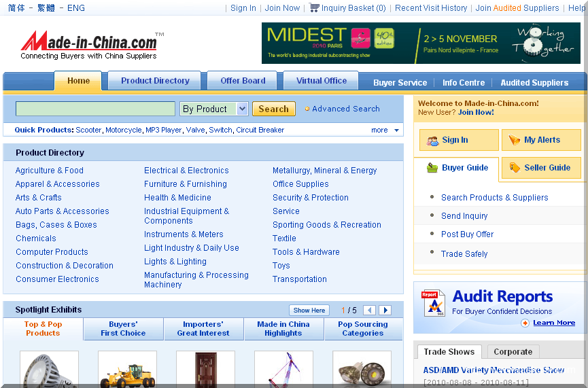
Task: Click in the product search input field
Action: pos(95,109)
